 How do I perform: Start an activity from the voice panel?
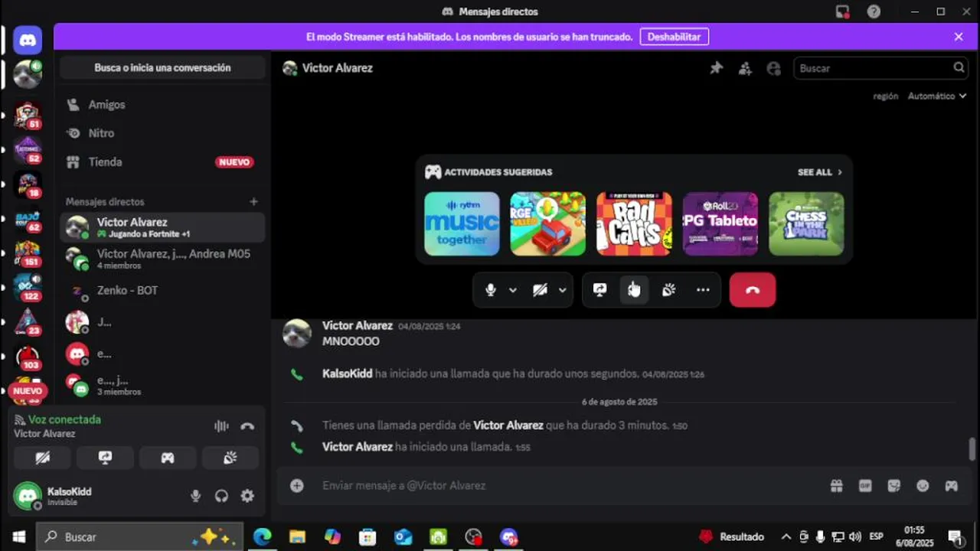point(168,458)
